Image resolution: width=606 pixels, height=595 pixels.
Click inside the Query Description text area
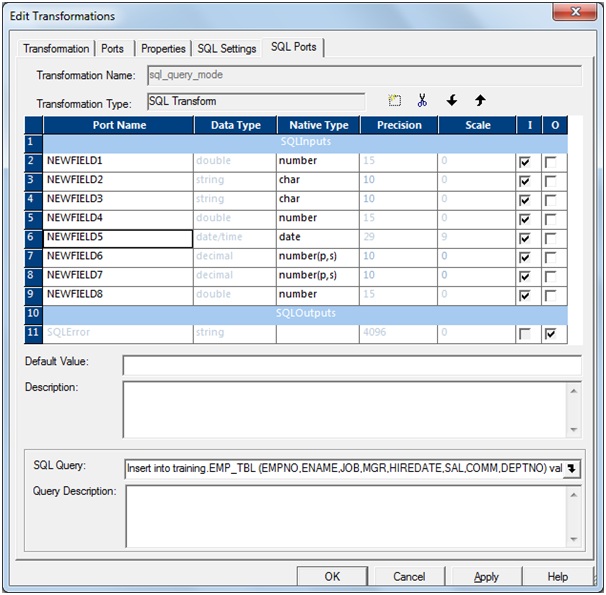347,517
